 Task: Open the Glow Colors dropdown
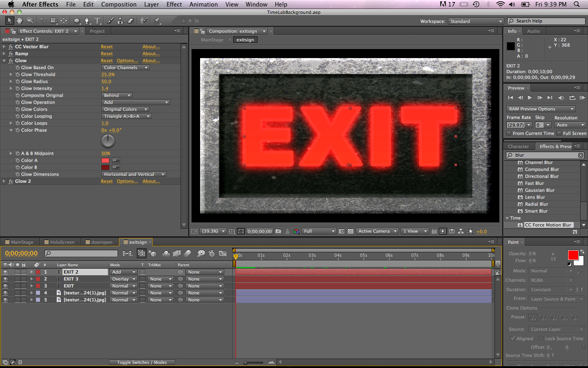125,109
